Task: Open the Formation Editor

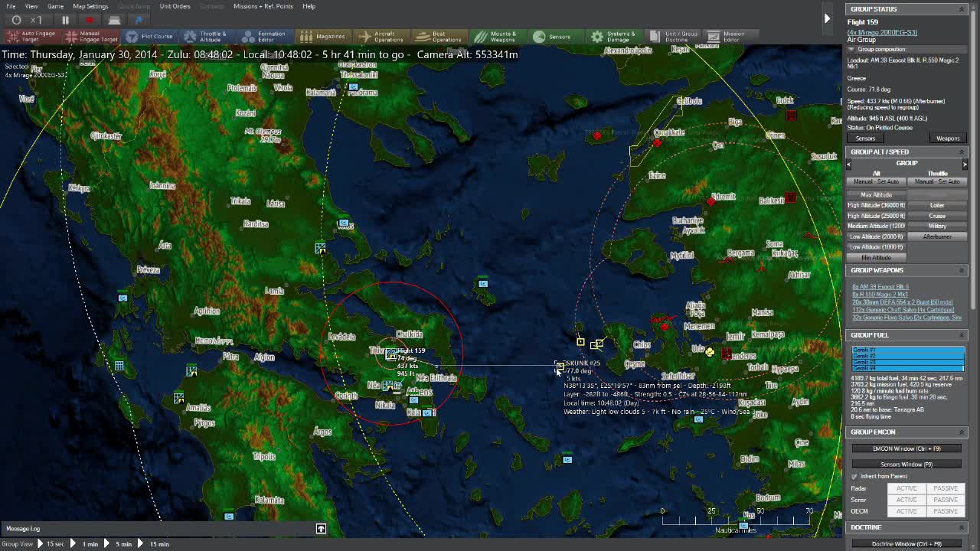Action: 264,36
